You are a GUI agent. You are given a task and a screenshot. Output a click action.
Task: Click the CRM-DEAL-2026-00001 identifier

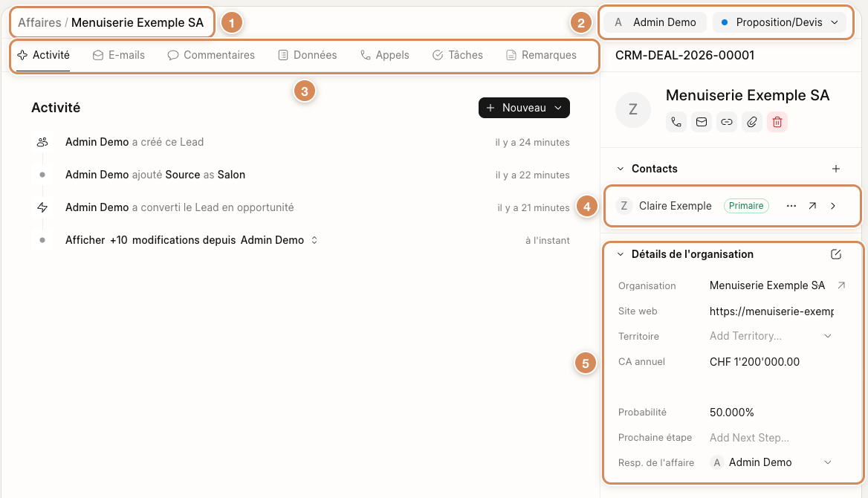684,55
